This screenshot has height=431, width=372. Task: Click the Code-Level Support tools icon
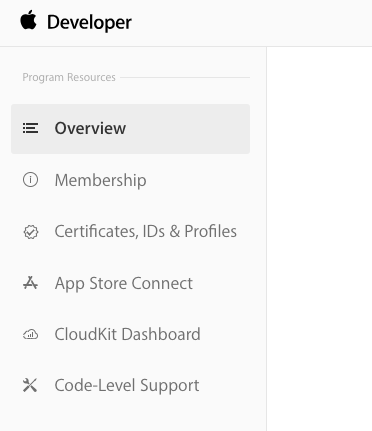click(30, 385)
